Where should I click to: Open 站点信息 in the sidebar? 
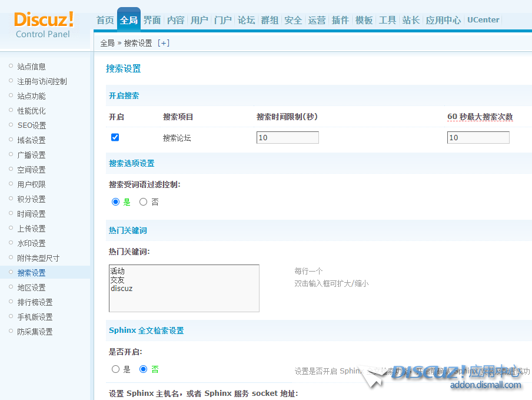point(31,67)
